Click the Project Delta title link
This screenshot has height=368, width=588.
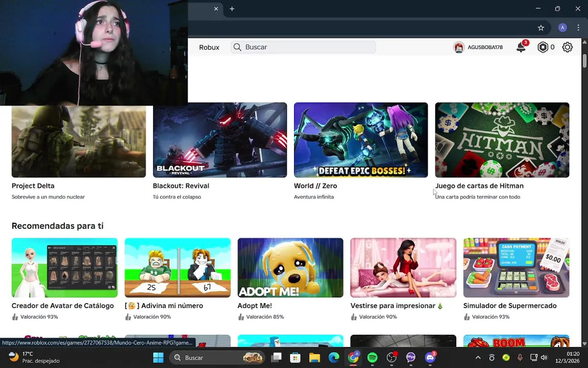[33, 186]
